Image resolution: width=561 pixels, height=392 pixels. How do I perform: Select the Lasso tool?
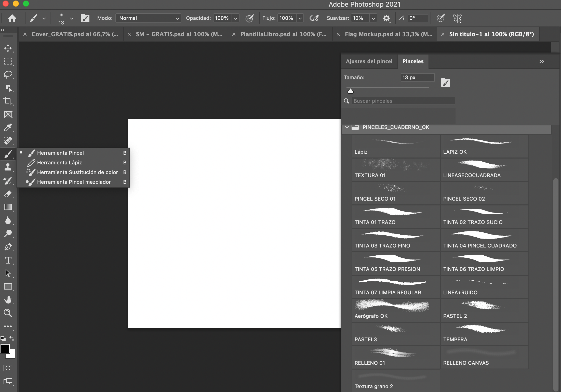coord(8,75)
